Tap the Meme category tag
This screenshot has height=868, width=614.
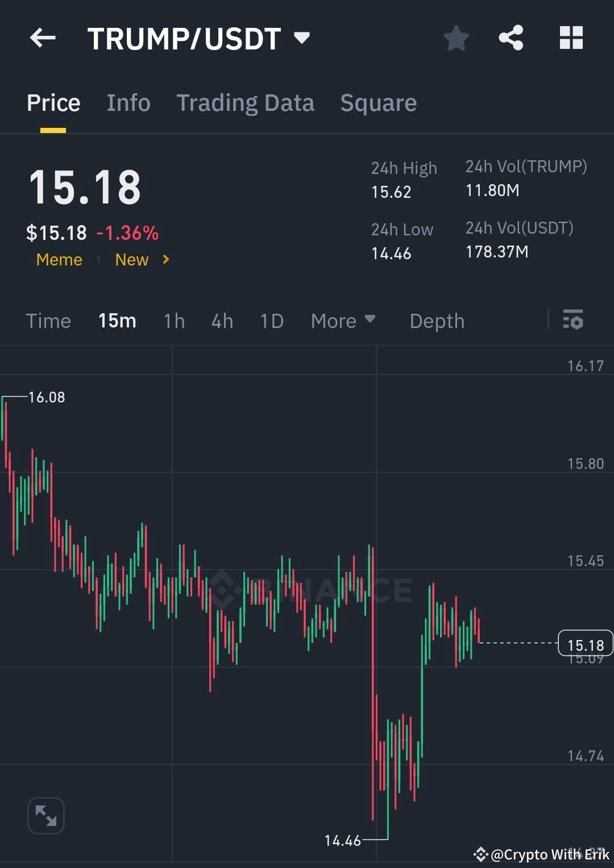pyautogui.click(x=59, y=260)
